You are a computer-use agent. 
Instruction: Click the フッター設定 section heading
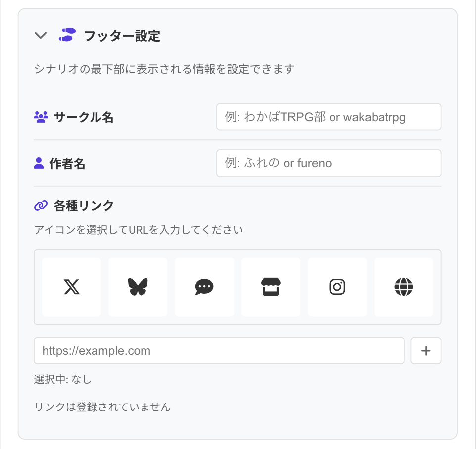[x=122, y=36]
